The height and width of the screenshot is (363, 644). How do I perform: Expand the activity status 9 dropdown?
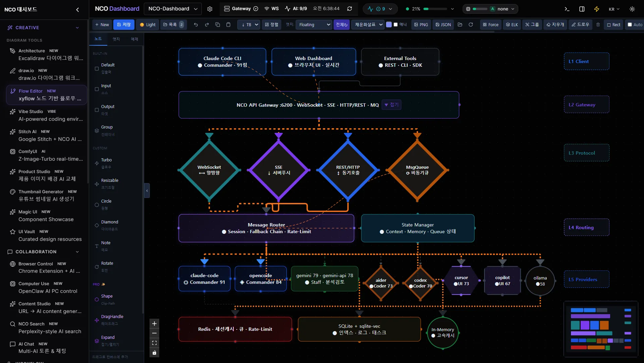[380, 9]
